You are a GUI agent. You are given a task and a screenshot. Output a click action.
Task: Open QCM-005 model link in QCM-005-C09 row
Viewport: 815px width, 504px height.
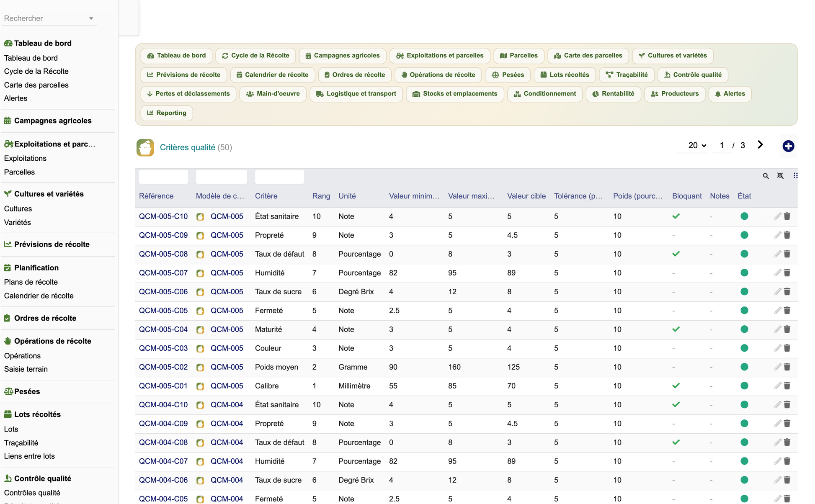click(227, 235)
